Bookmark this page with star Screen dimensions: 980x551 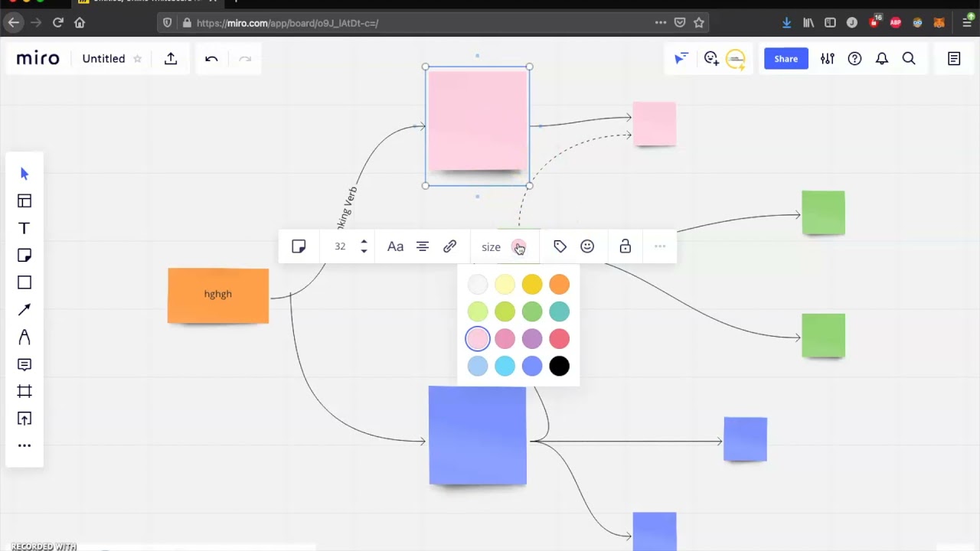pyautogui.click(x=698, y=23)
